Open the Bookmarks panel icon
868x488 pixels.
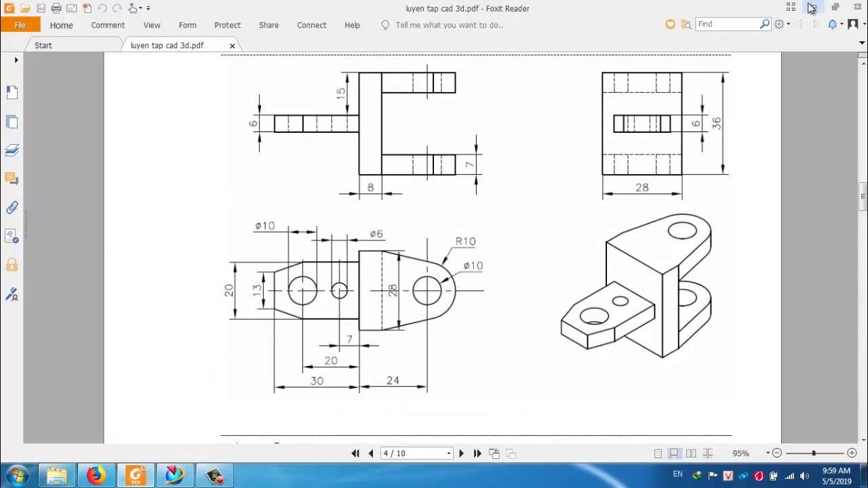tap(12, 92)
